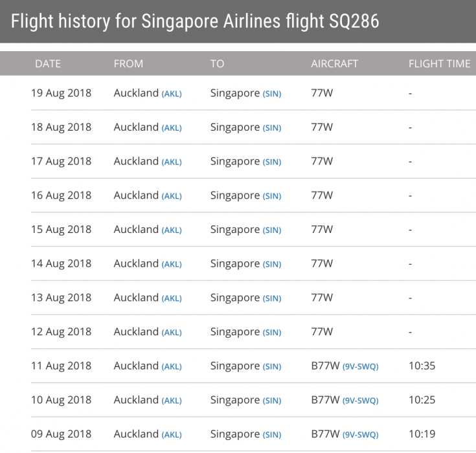Image resolution: width=476 pixels, height=453 pixels.
Task: Open 9V-SWQ aircraft link for 10 Aug 2018
Action: (360, 401)
